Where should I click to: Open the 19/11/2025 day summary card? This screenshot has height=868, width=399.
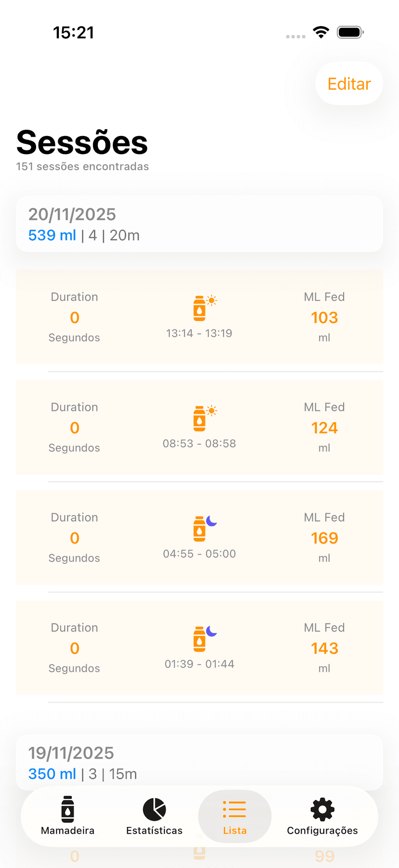pos(199,762)
